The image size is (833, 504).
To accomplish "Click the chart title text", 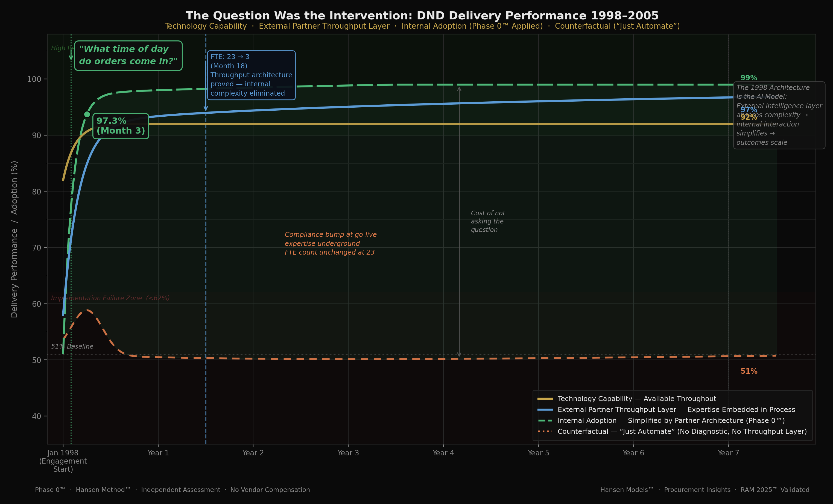I will point(422,16).
